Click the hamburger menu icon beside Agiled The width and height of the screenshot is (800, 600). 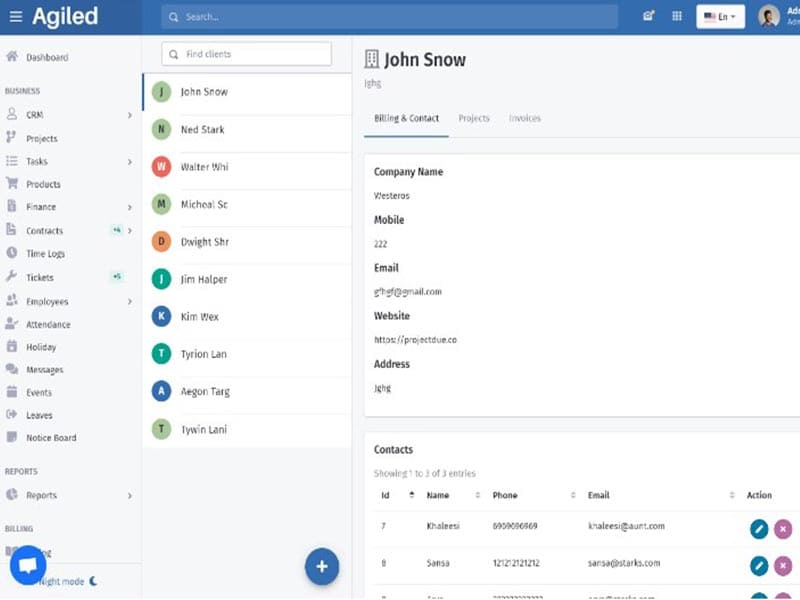(15, 17)
